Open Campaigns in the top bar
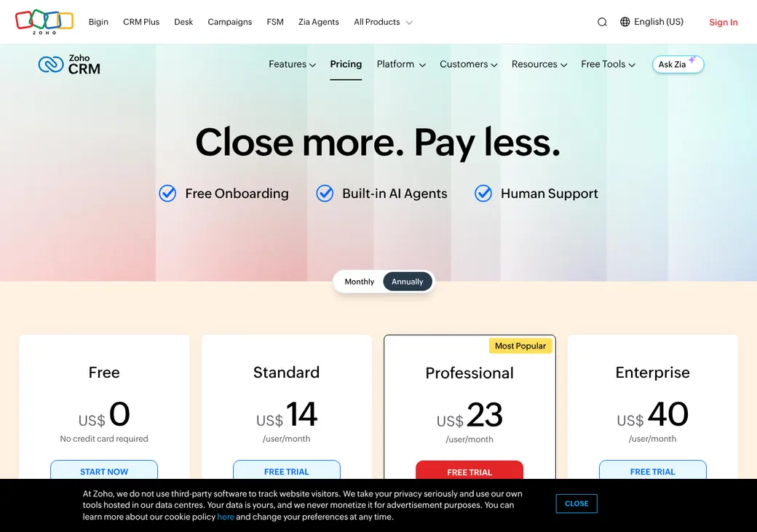Screen dimensions: 757x532 click(230, 23)
